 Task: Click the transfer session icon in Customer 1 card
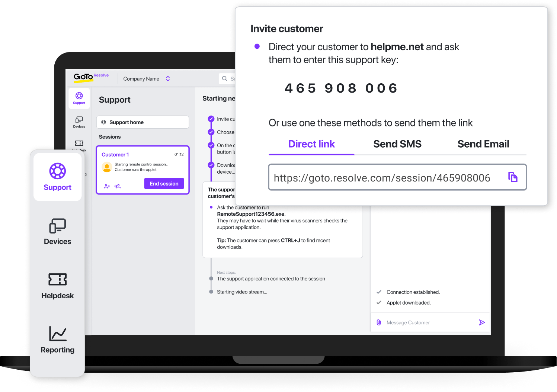(x=118, y=186)
